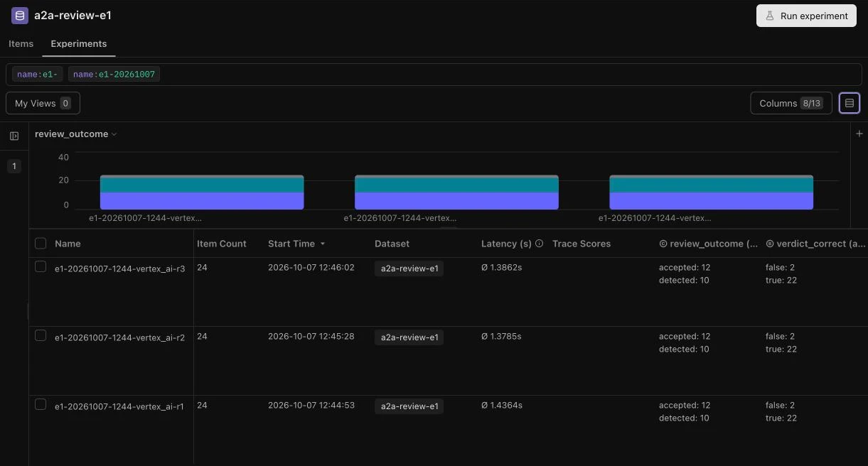Click the number 1 badge in the sidebar

(14, 166)
